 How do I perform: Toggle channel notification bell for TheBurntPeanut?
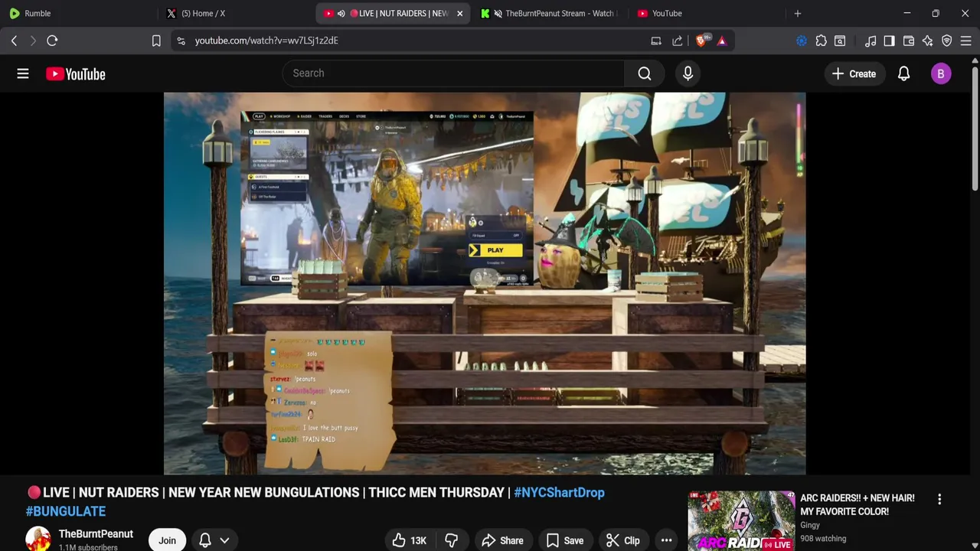click(205, 540)
